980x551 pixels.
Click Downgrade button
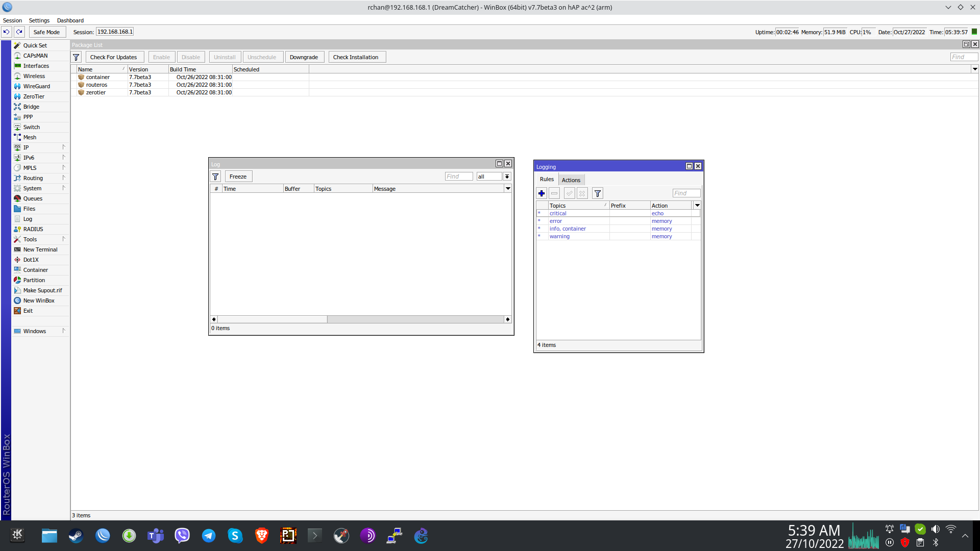304,57
